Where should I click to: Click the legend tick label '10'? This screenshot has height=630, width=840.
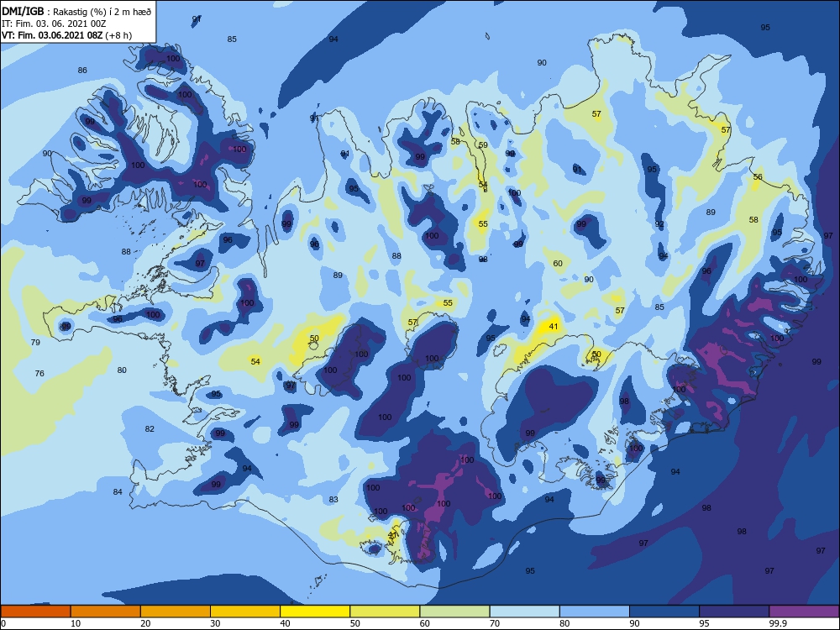pos(76,623)
